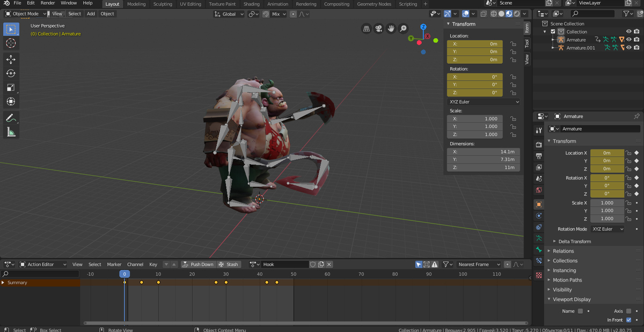The image size is (644, 332).
Task: Toggle camera view in viewport
Action: point(379,28)
